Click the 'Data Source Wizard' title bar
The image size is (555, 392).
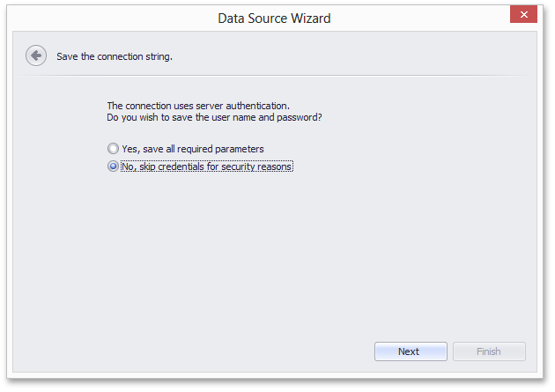[x=274, y=18]
